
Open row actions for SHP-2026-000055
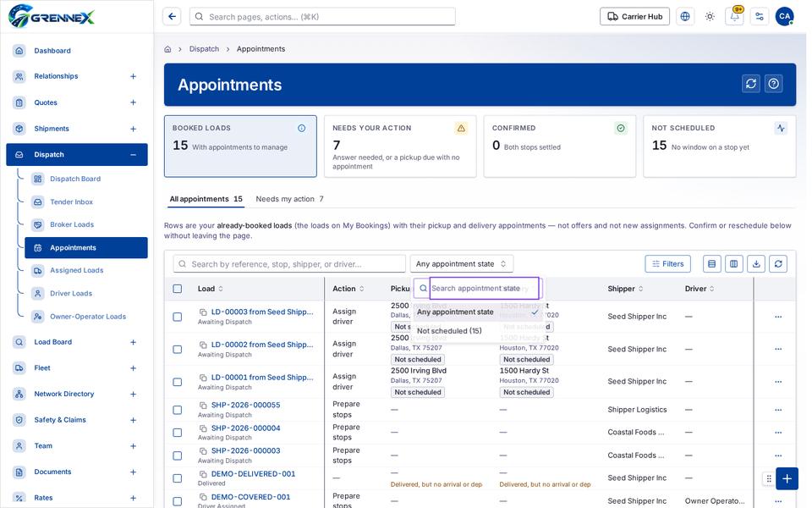[778, 410]
